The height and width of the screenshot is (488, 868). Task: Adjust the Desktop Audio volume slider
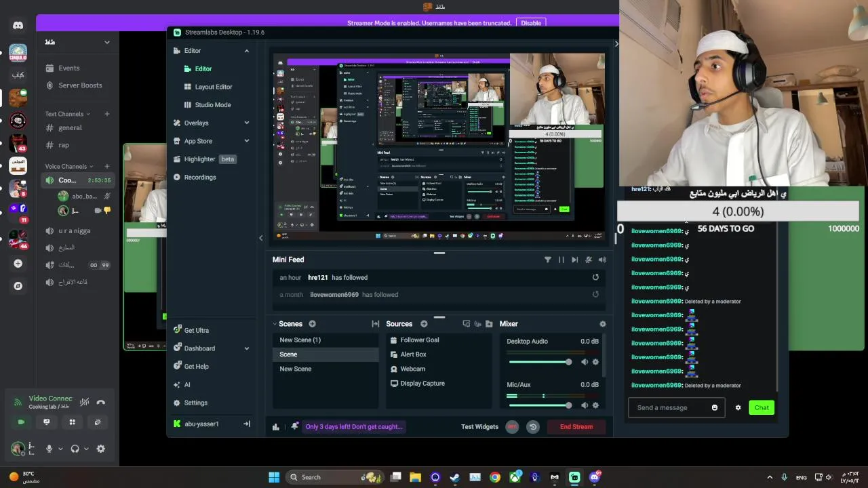[x=540, y=362]
